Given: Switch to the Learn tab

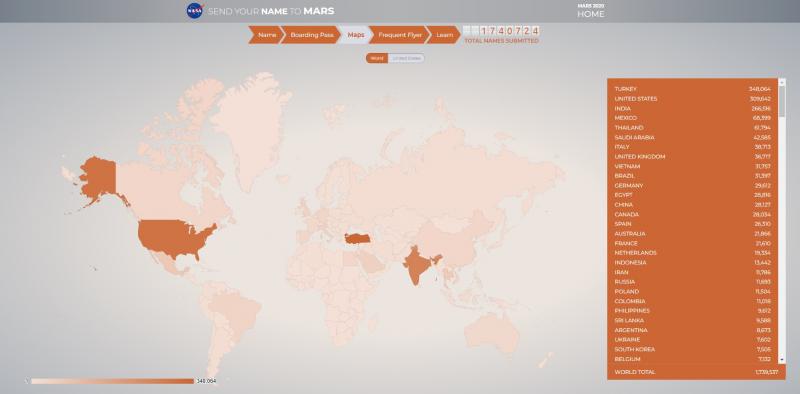Looking at the screenshot, I should pos(443,35).
